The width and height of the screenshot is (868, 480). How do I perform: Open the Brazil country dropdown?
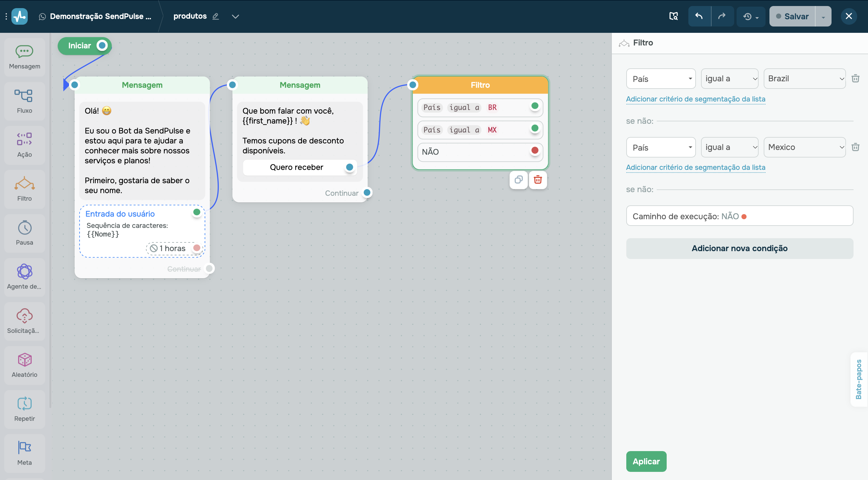pyautogui.click(x=805, y=79)
